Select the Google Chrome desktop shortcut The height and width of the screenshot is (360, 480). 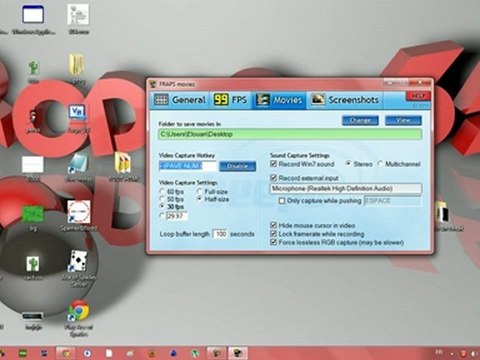pyautogui.click(x=79, y=310)
